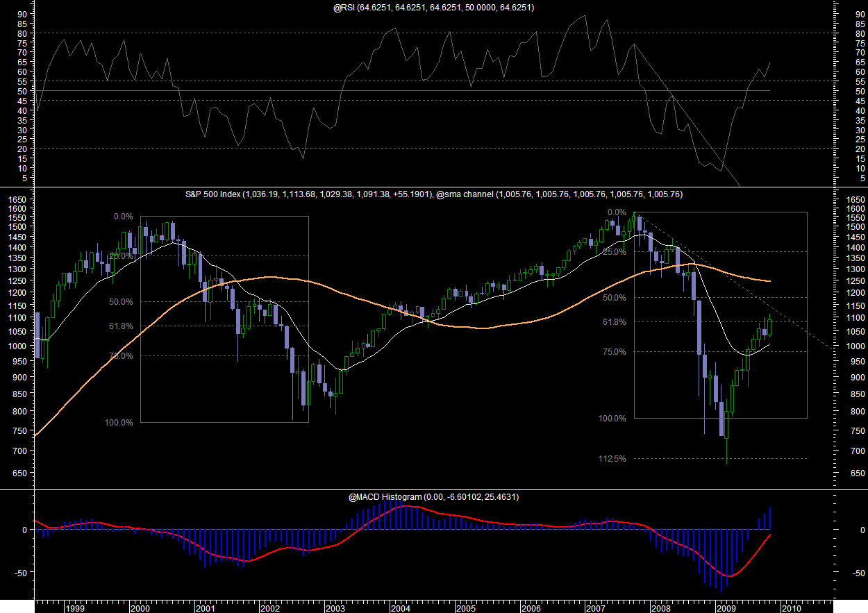This screenshot has width=868, height=613.
Task: Select the 2002 year marker
Action: click(x=270, y=608)
